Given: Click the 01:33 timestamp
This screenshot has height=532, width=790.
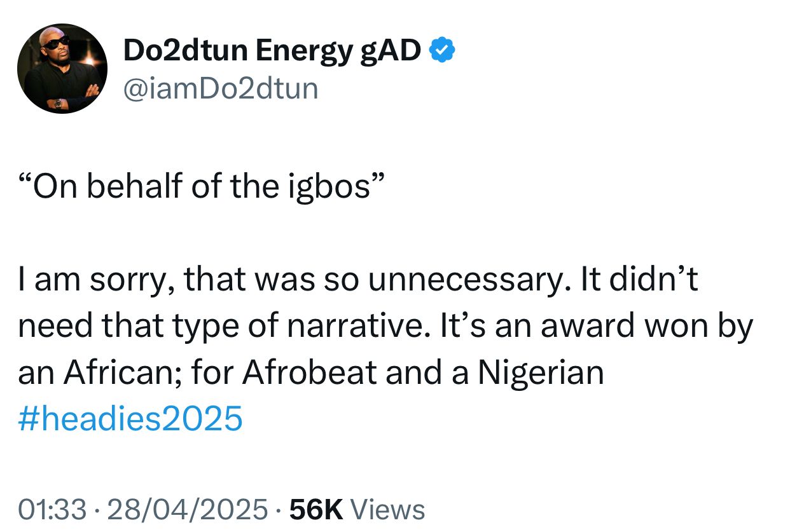Looking at the screenshot, I should tap(52, 510).
